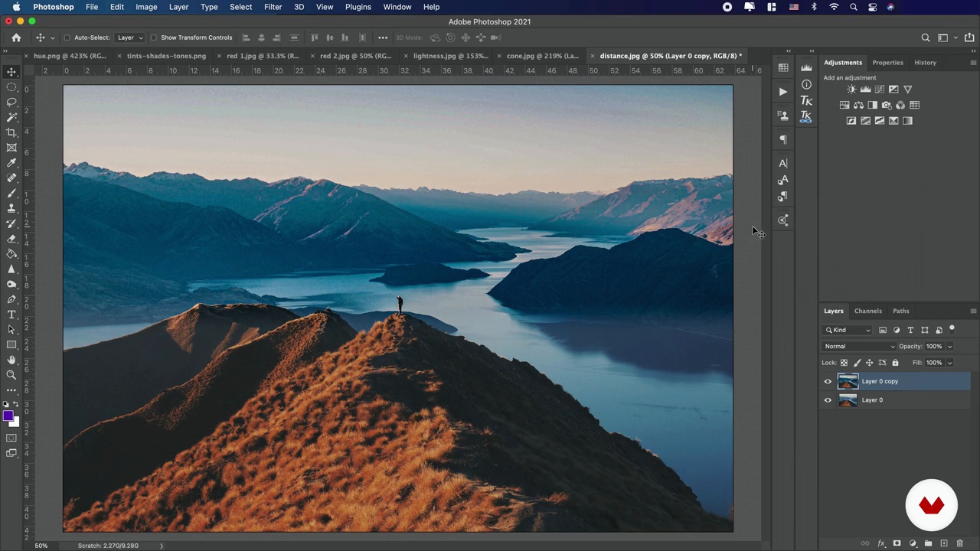The width and height of the screenshot is (980, 551).
Task: Open the Histogram panel icon
Action: point(806,68)
